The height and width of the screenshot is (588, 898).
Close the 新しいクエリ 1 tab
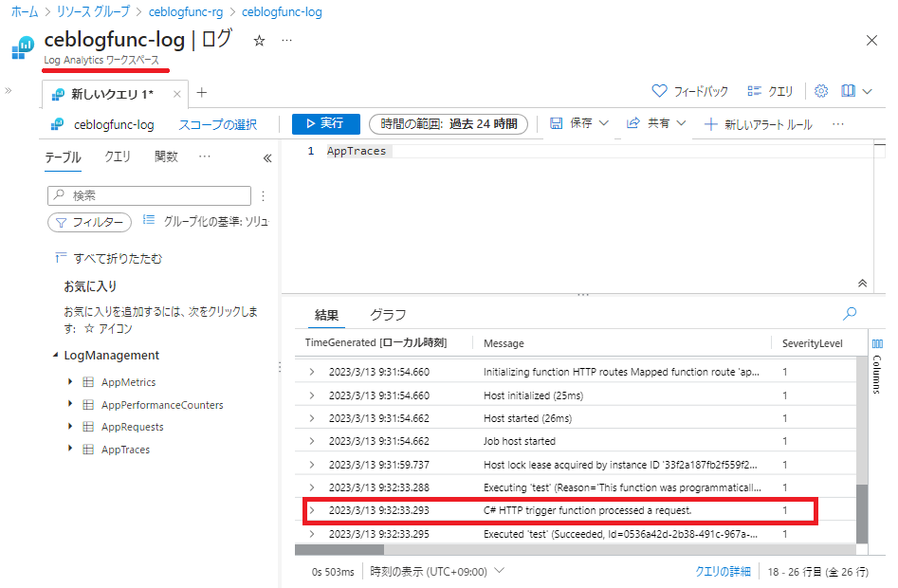tap(177, 94)
